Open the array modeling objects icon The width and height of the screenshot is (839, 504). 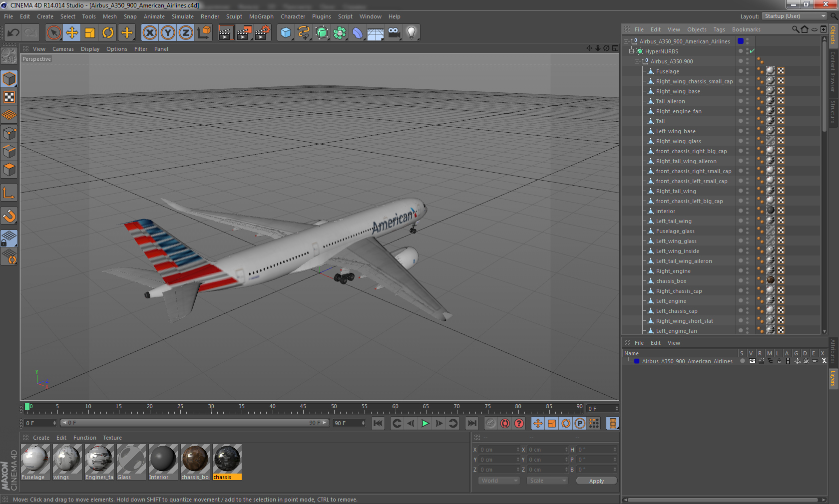click(340, 33)
